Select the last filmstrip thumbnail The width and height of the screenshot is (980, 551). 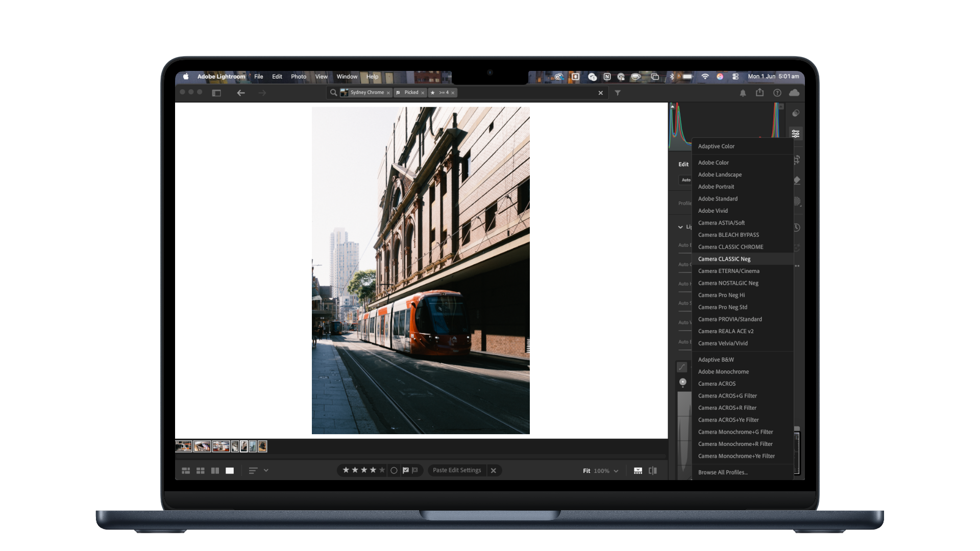[262, 446]
